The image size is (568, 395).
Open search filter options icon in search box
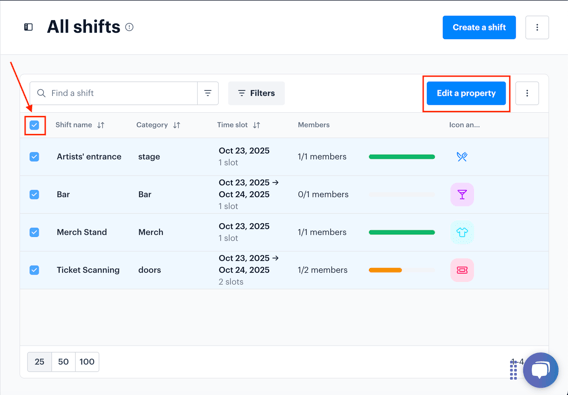coord(208,93)
